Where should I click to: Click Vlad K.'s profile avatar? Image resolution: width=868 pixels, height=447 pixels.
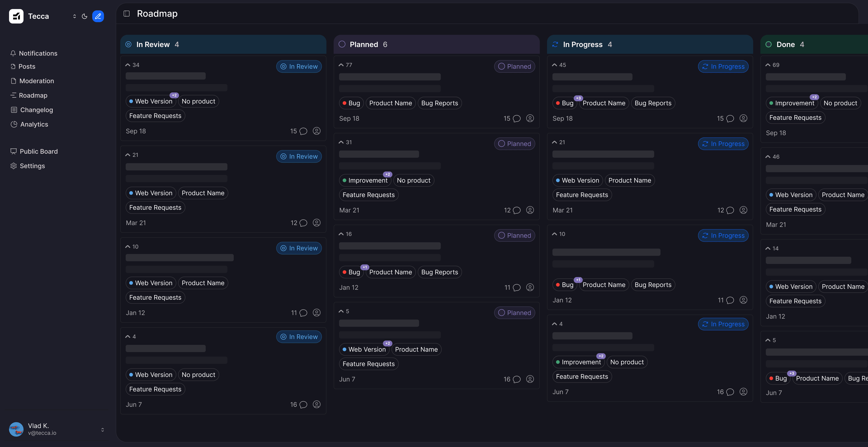coord(16,429)
